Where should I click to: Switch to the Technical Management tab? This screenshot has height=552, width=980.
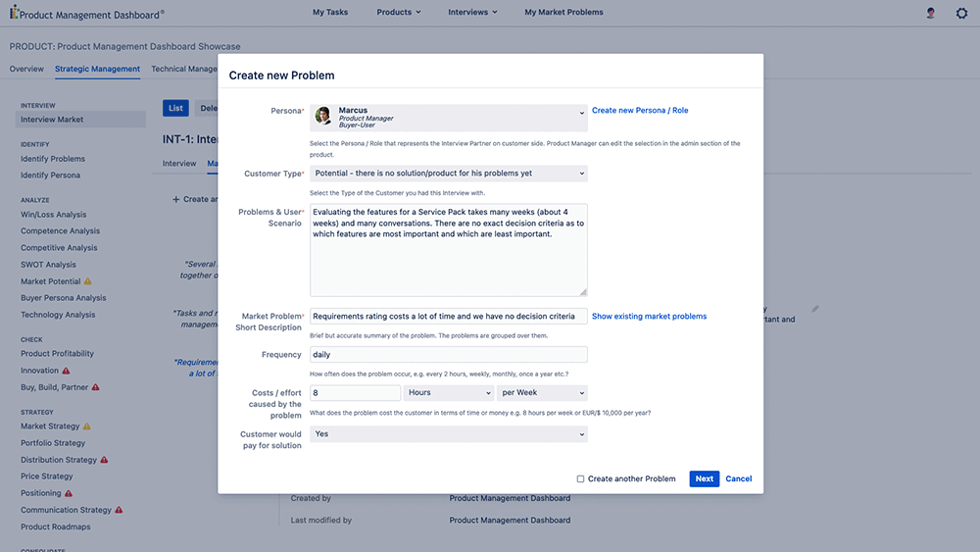click(x=184, y=69)
